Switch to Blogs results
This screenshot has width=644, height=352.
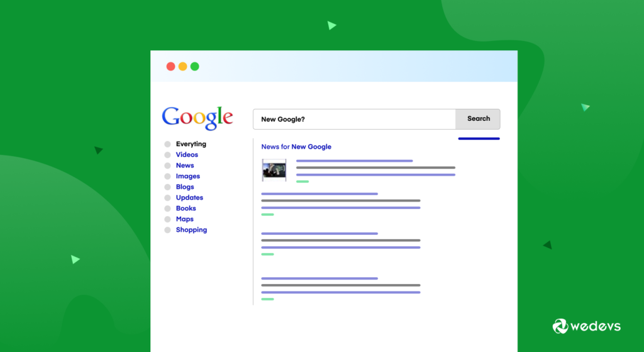185,186
